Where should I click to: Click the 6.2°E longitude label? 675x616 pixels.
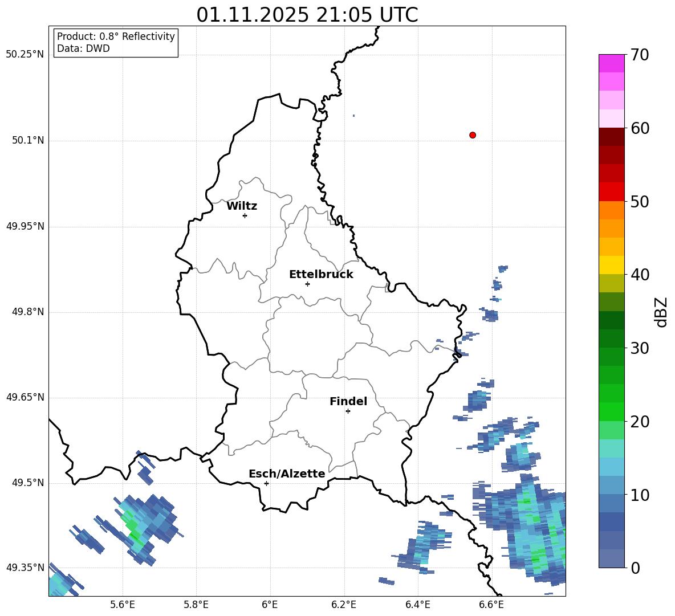[344, 605]
